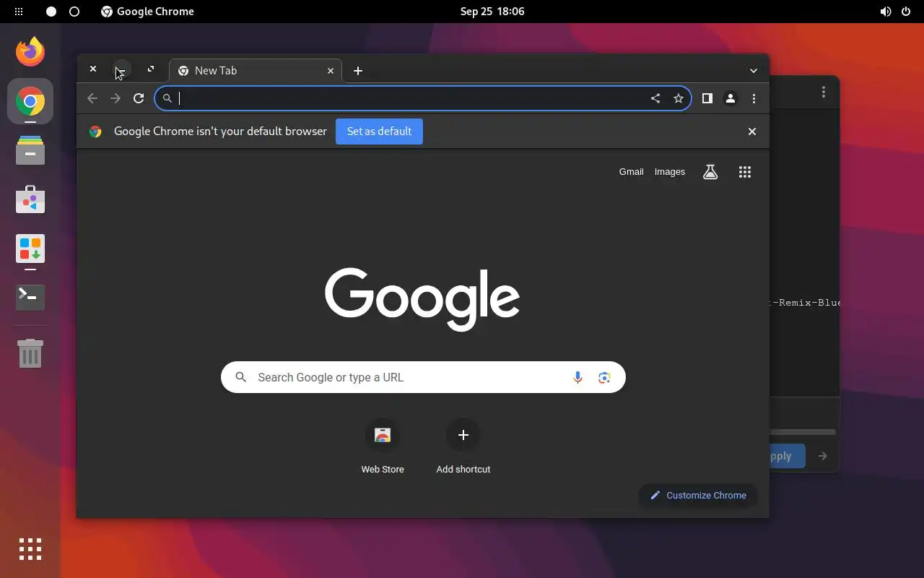Open the power menu icon in top bar
The image size is (924, 578).
tap(906, 12)
